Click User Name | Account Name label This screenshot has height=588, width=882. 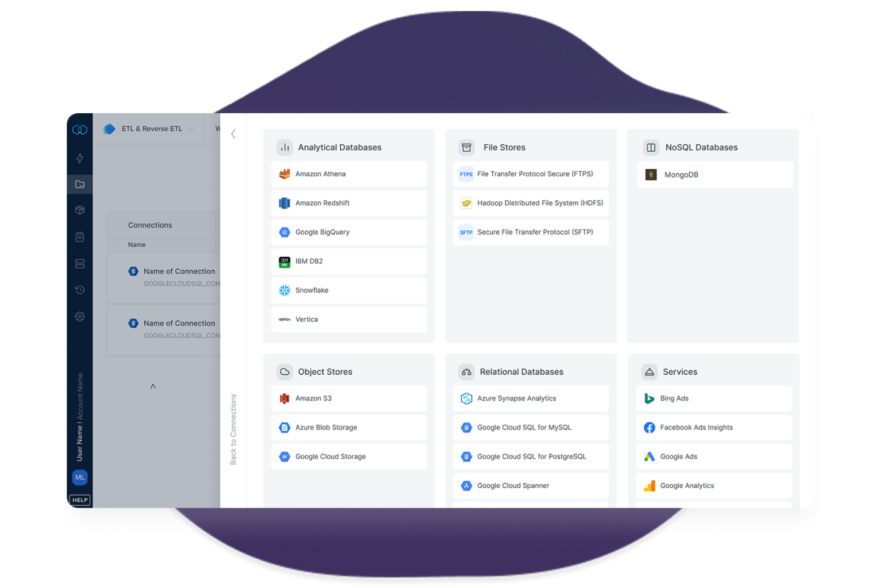(80, 417)
